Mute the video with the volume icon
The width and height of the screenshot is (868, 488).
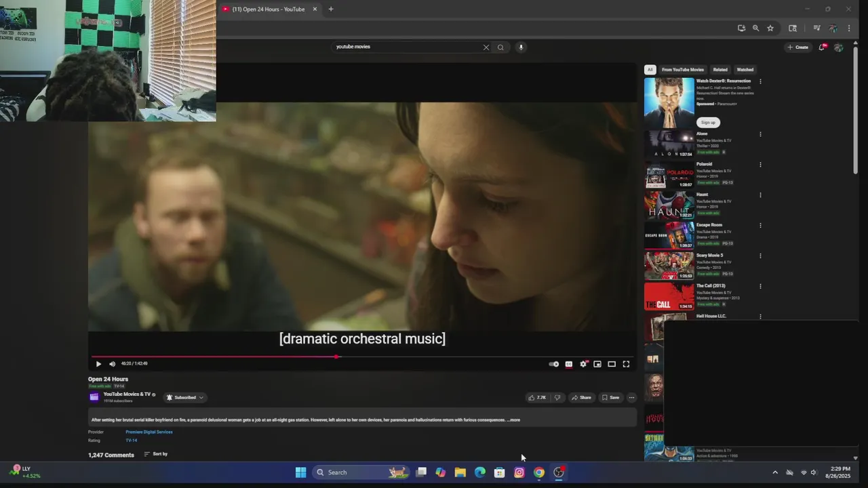113,364
